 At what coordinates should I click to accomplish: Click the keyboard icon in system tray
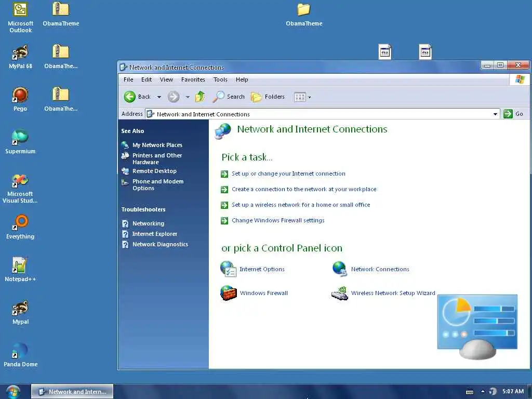[x=470, y=392]
